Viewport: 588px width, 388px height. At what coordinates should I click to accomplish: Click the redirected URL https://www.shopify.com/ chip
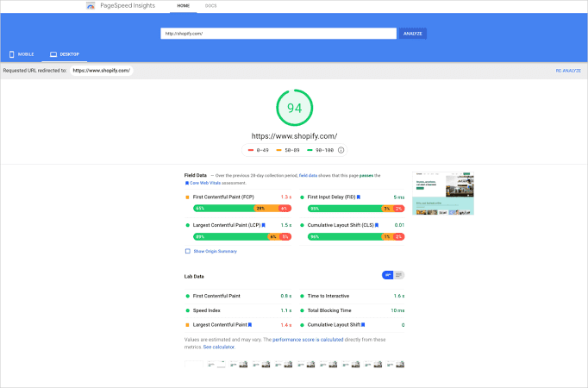(x=101, y=71)
